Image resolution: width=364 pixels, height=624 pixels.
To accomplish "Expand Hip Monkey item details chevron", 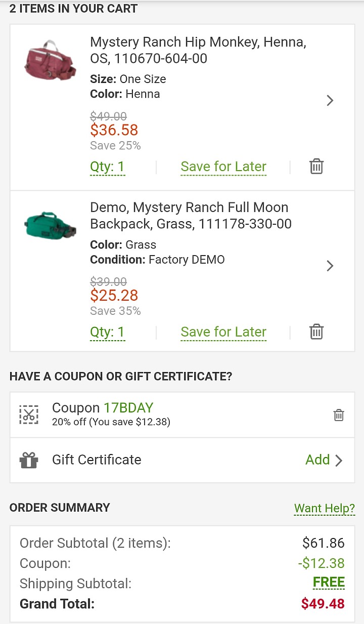I will tap(330, 100).
